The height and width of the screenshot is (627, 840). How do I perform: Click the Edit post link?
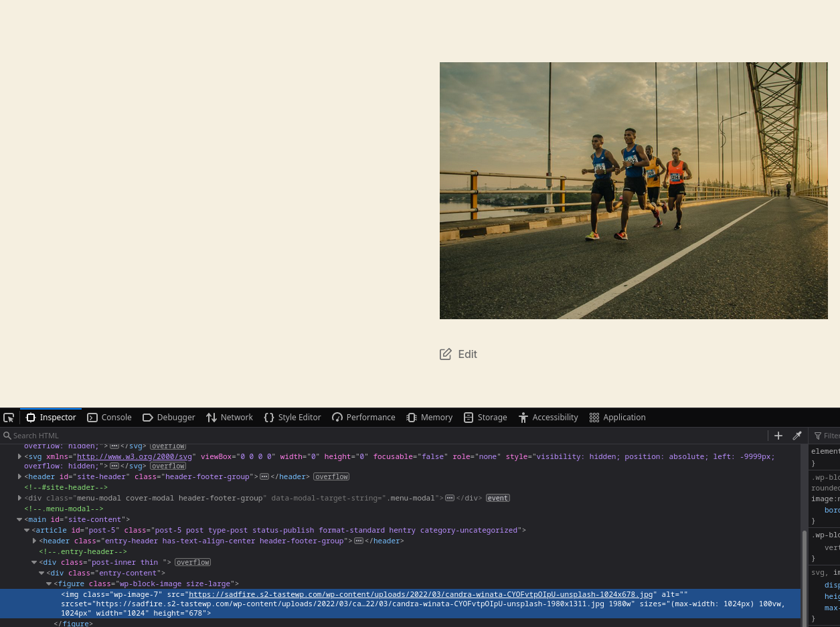pos(458,354)
